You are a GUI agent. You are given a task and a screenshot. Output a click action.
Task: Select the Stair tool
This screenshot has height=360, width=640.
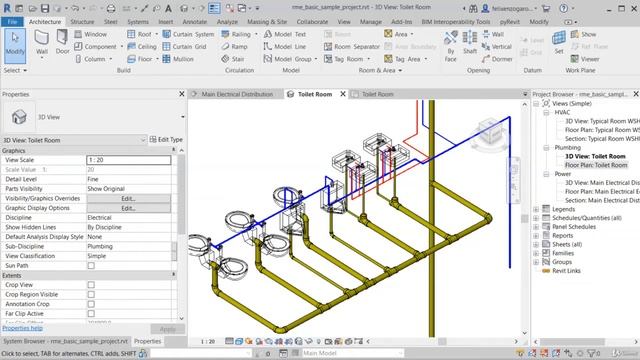233,59
